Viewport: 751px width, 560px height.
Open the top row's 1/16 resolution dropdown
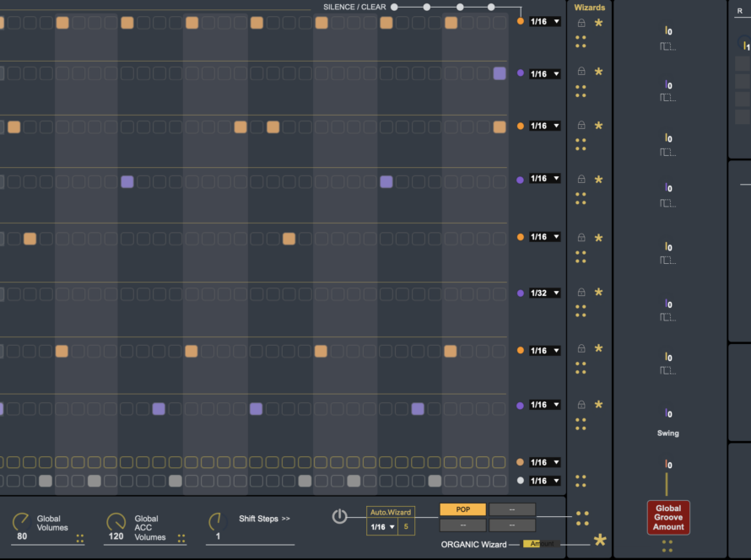545,22
